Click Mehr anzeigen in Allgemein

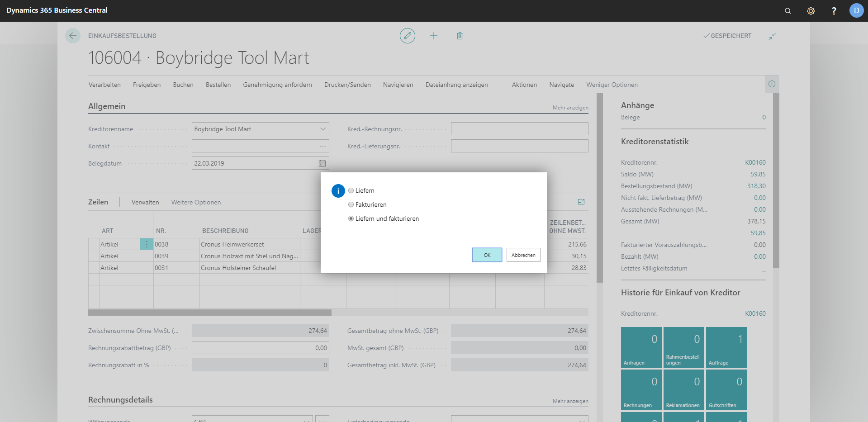pos(570,108)
